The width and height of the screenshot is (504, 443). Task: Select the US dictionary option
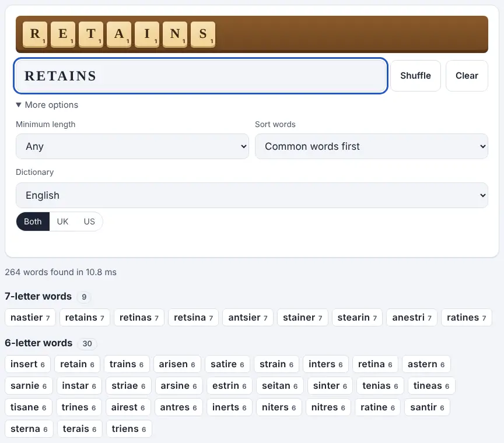[89, 221]
